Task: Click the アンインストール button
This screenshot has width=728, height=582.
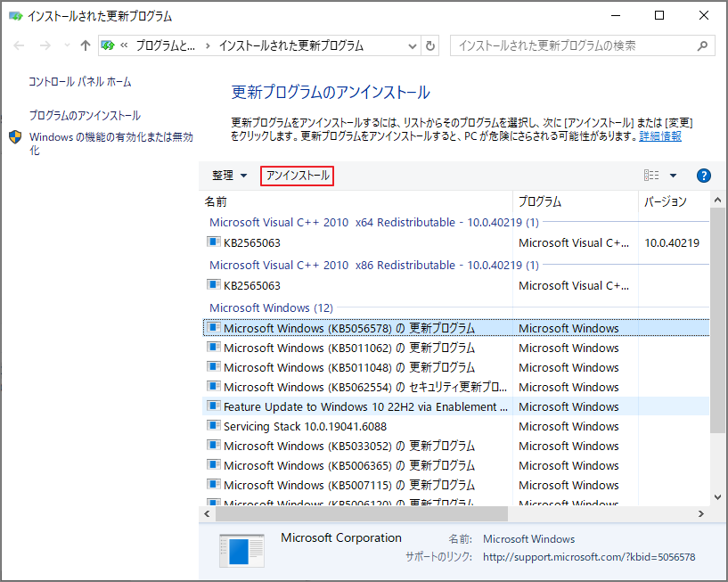Action: (296, 175)
